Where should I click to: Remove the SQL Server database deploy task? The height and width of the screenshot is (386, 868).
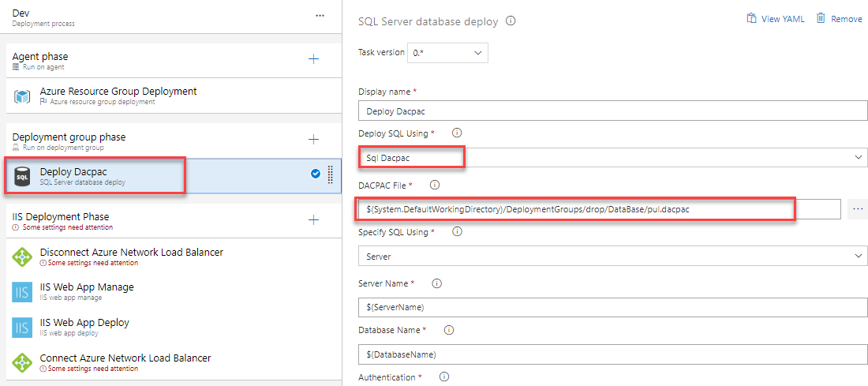(x=840, y=18)
